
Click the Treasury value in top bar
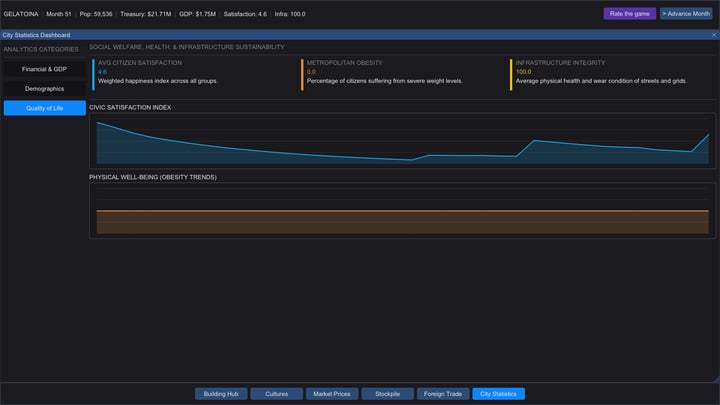click(x=146, y=14)
